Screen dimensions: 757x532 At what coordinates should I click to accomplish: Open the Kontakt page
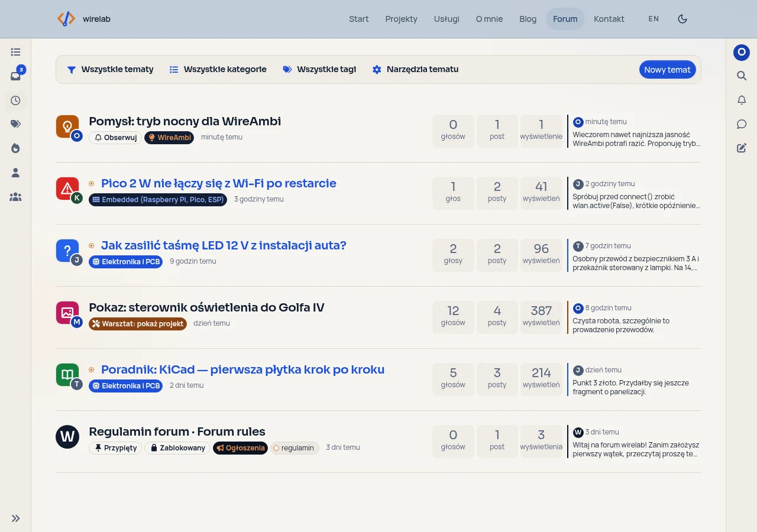pyautogui.click(x=609, y=19)
